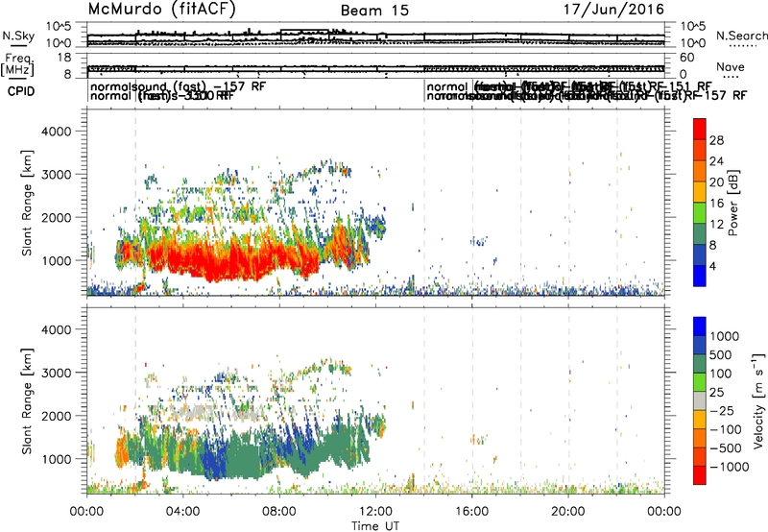Click the 18 tick on the frequency axis
The height and width of the screenshot is (532, 768).
click(64, 58)
